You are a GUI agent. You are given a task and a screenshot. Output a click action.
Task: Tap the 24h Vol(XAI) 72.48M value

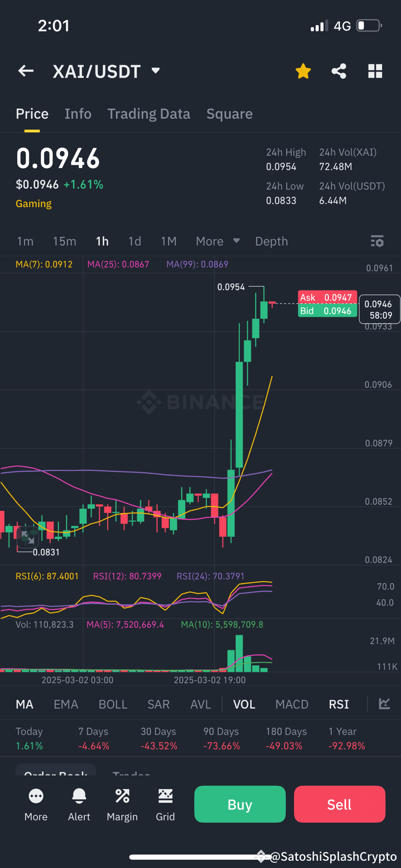(336, 167)
